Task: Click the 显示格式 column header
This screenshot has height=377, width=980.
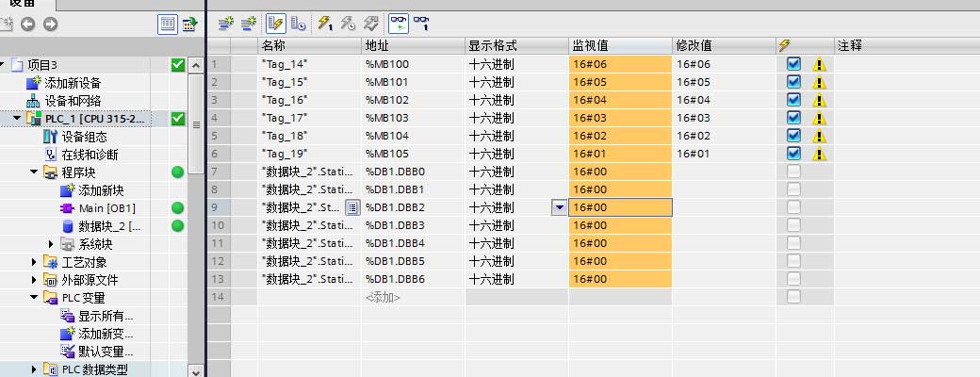Action: click(517, 45)
